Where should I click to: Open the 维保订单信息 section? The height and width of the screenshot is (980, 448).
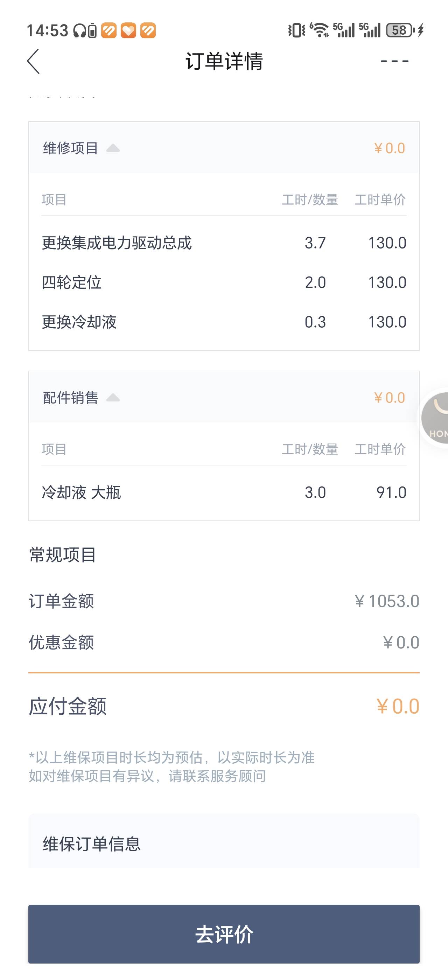(x=224, y=844)
